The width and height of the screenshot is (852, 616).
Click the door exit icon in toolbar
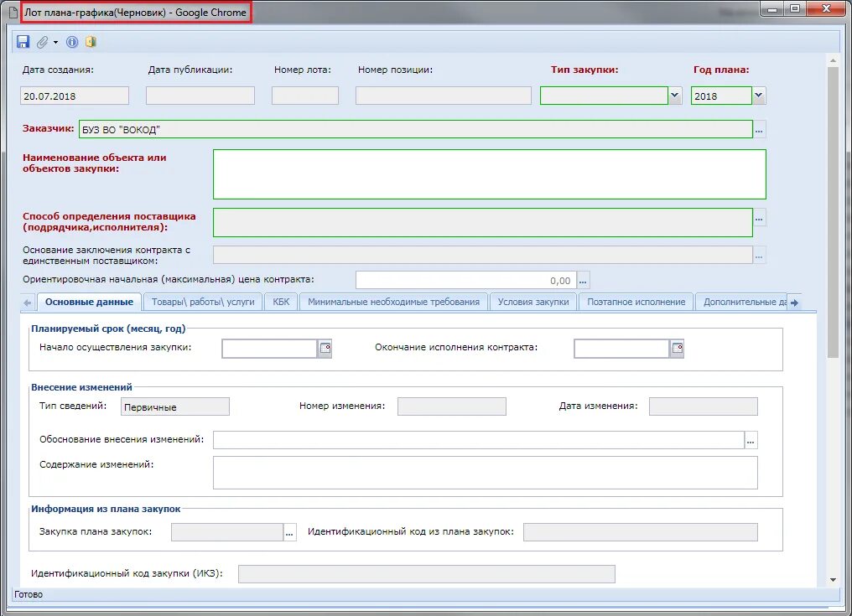pyautogui.click(x=91, y=42)
